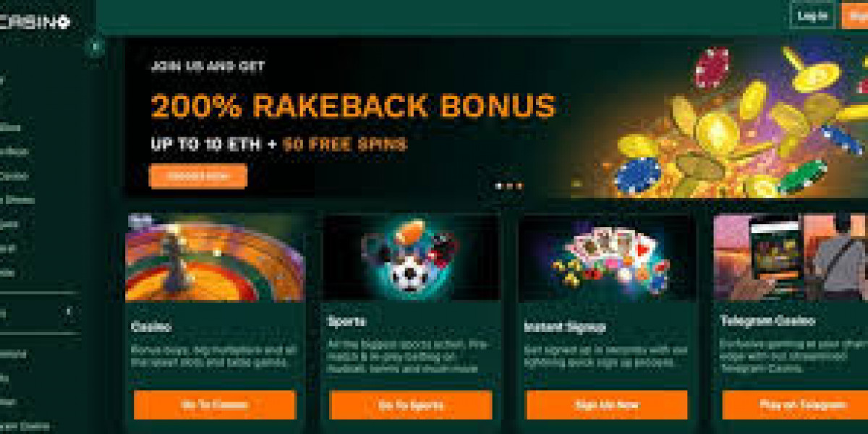This screenshot has width=868, height=434.
Task: Click the Instant Signup card heading
Action: pyautogui.click(x=565, y=327)
